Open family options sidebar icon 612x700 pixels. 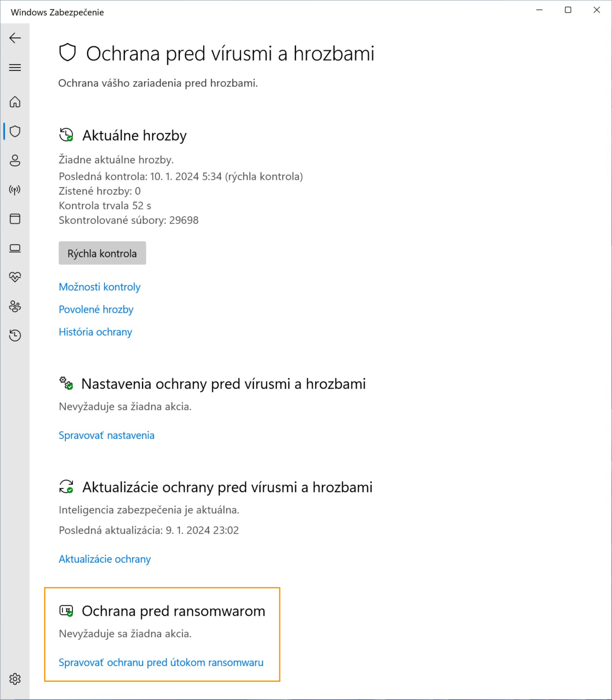tap(15, 306)
